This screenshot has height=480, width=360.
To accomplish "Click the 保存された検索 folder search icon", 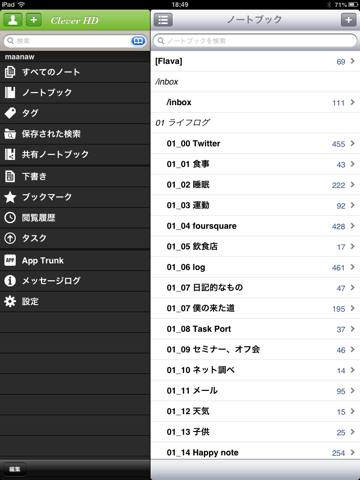I will (x=10, y=134).
